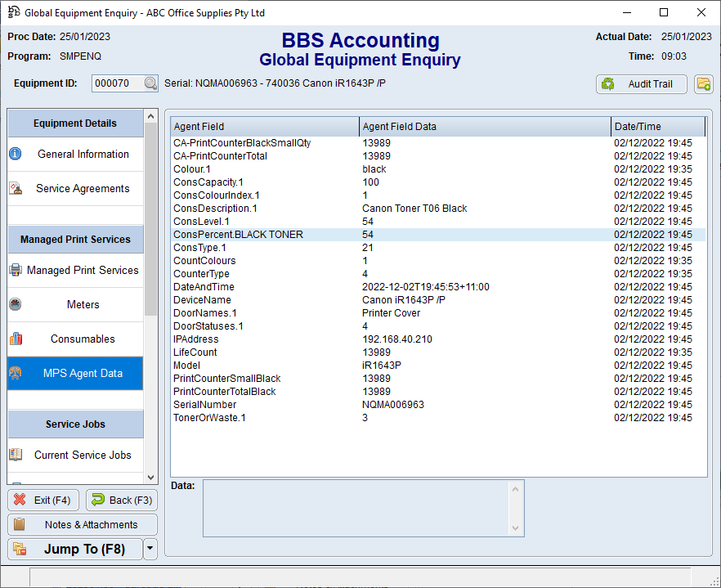721x588 pixels.
Task: Click the Current Service Jobs book icon
Action: 16,455
